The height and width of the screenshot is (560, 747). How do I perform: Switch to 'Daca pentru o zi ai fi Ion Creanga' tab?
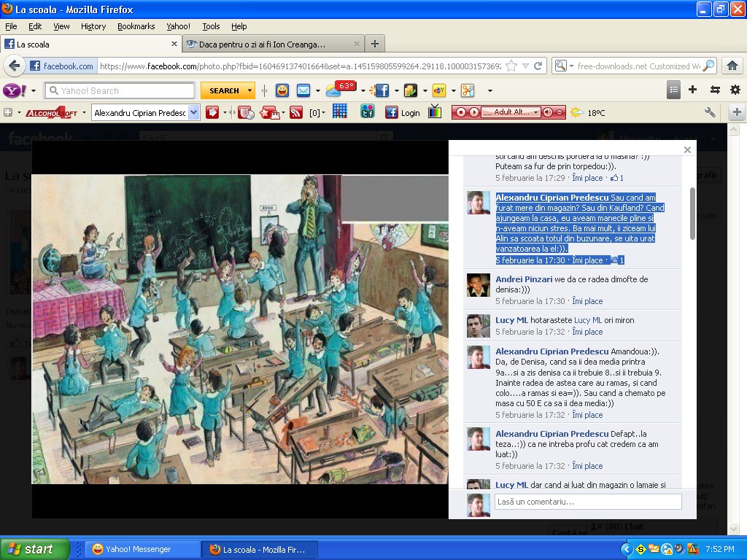click(x=273, y=44)
